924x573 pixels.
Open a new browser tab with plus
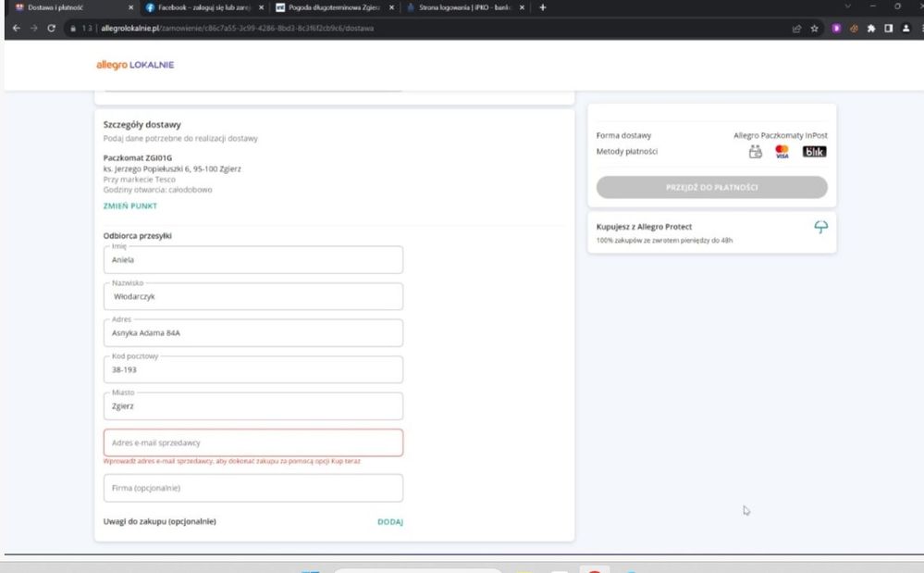point(543,7)
